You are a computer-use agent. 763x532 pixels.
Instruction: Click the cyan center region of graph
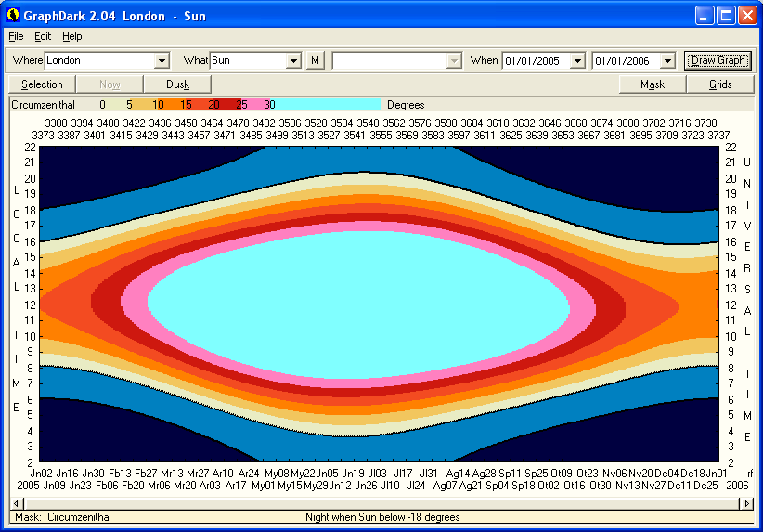click(357, 304)
